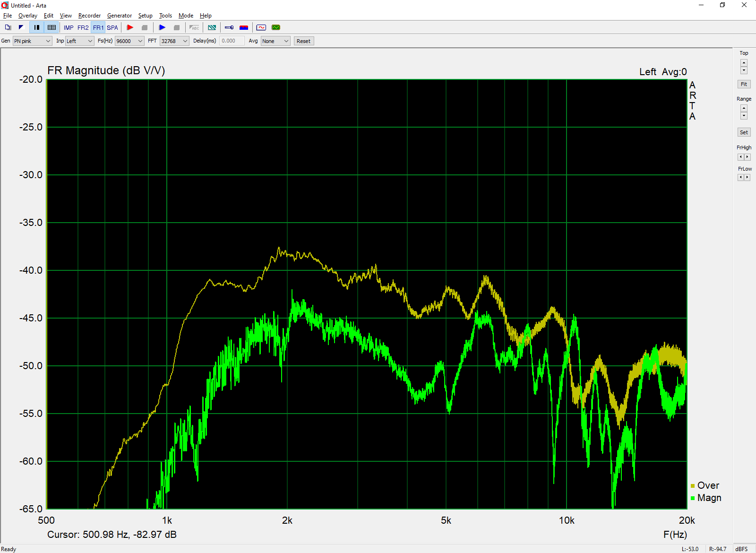Open the File menu
The height and width of the screenshot is (553, 756).
click(x=8, y=16)
